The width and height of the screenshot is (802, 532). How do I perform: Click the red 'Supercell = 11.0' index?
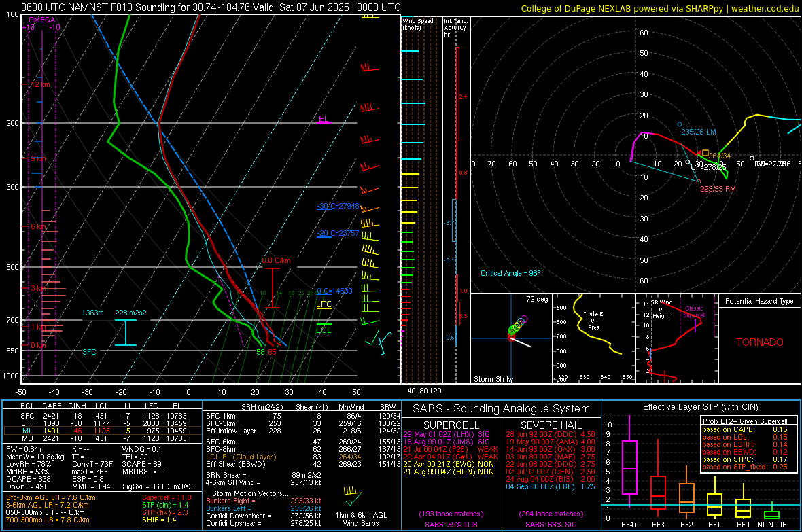(x=167, y=497)
